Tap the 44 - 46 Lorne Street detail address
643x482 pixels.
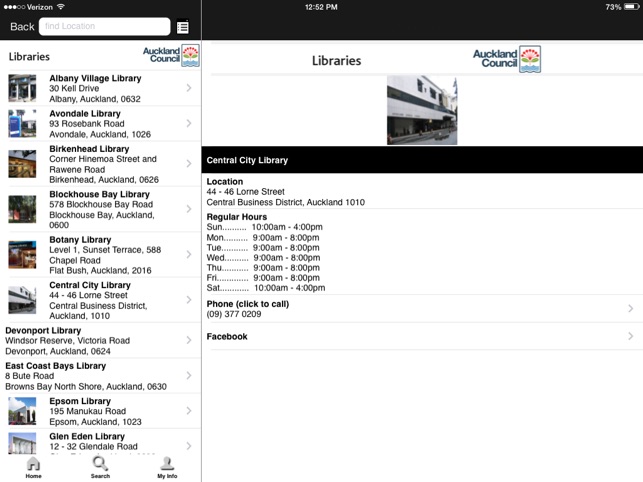coord(245,192)
